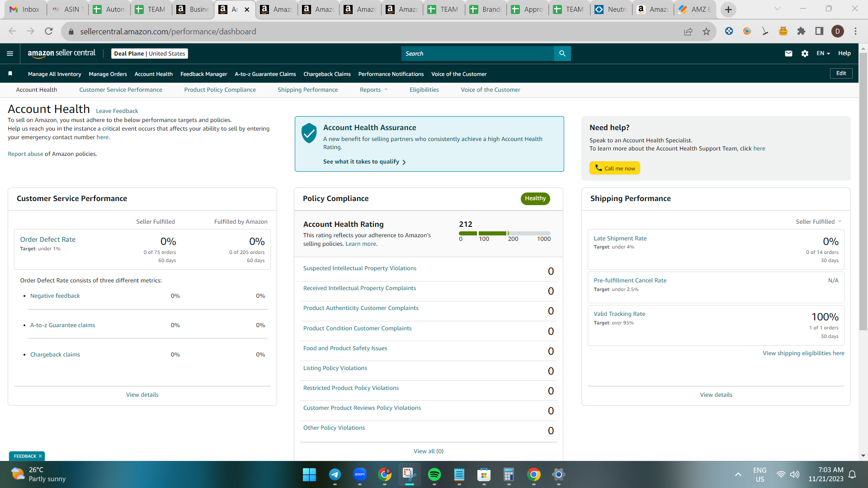
Task: Click the Account Health Rating progress bar
Action: (x=505, y=233)
